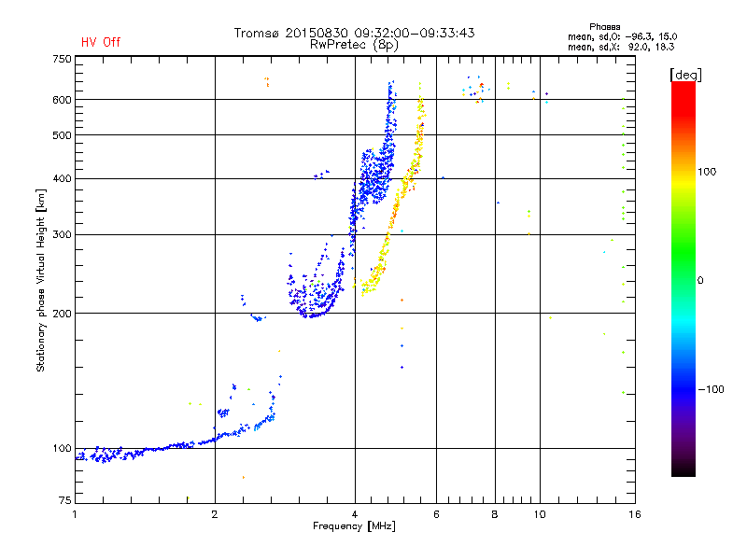Click the colorbar label '-100'
747x560 pixels.
(x=711, y=389)
